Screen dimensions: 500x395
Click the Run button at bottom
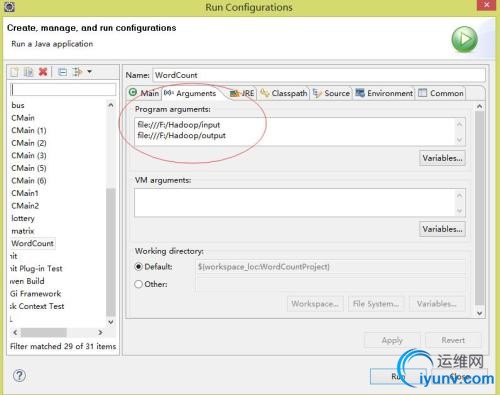(x=398, y=377)
